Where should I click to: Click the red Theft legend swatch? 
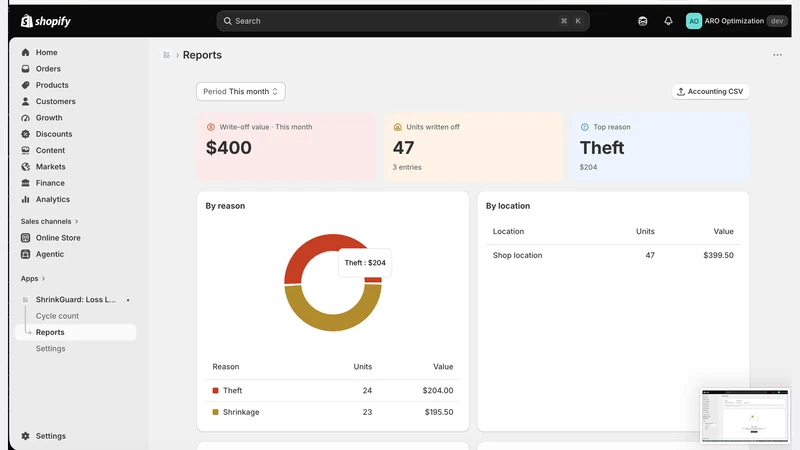[215, 390]
